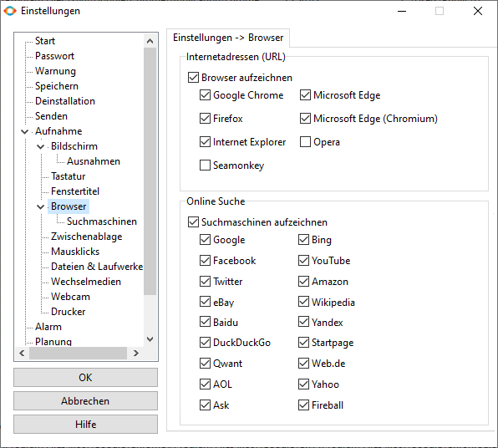Screen dimensions: 498x448
Task: Uncheck the Ask checkbox
Action: [x=205, y=405]
